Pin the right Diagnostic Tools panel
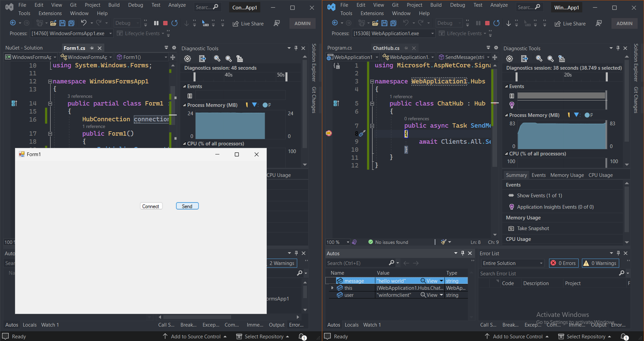This screenshot has height=341, width=644. tap(618, 48)
